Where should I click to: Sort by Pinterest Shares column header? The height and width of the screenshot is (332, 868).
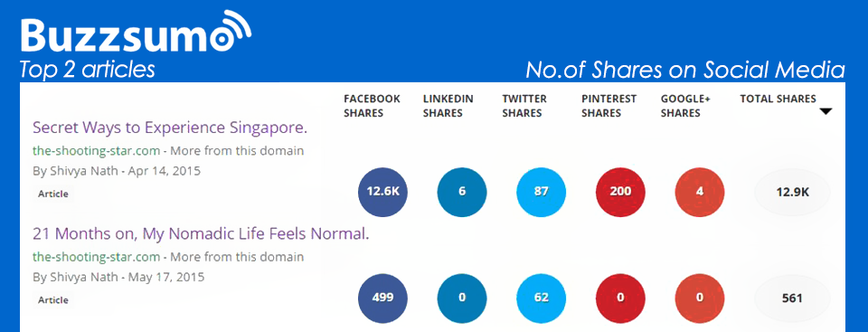(x=609, y=106)
